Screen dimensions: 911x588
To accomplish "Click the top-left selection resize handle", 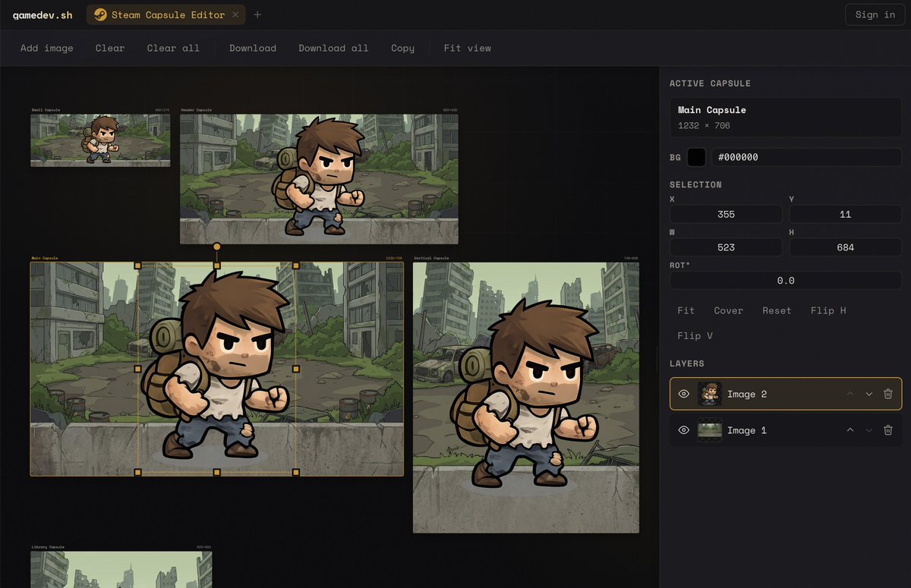I will tap(137, 266).
